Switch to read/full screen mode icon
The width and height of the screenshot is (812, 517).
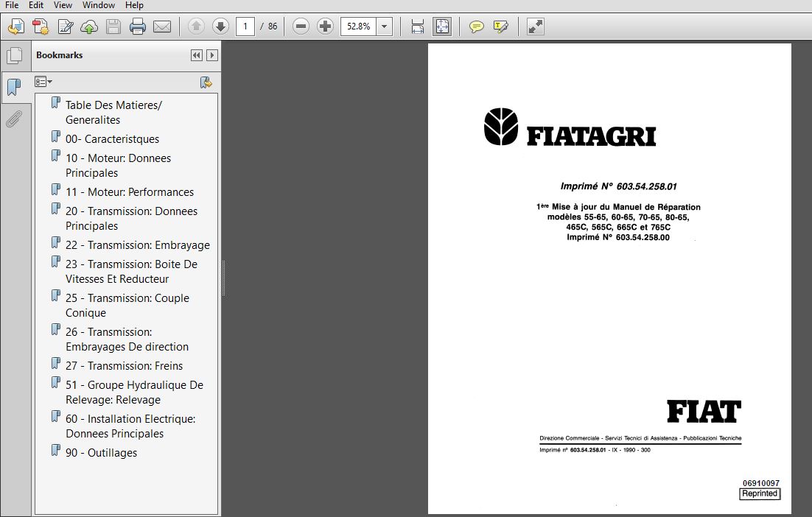(536, 27)
